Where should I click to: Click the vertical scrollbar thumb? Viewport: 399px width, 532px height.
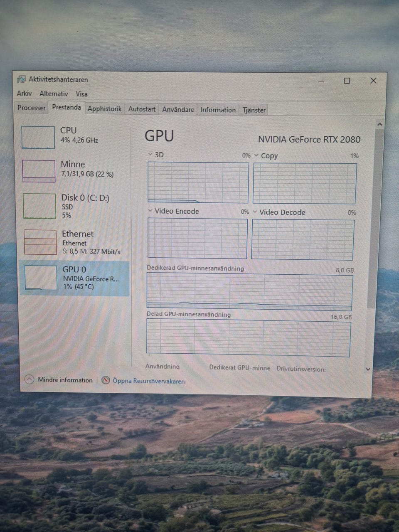point(375,218)
